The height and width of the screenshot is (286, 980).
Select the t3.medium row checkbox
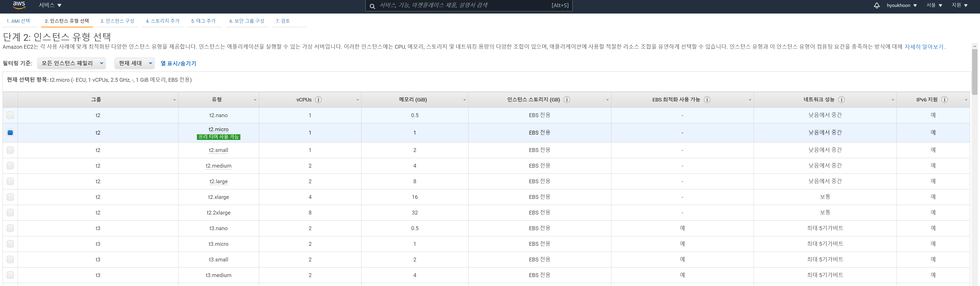coord(10,275)
